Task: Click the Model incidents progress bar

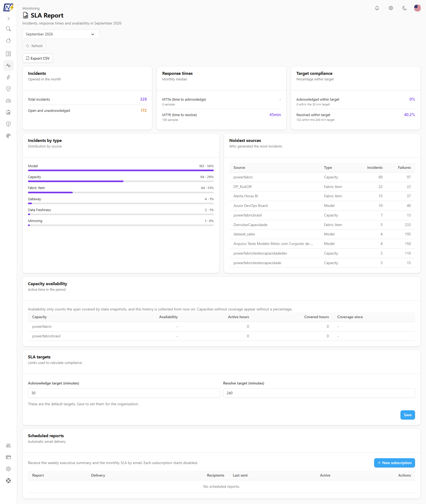Action: pyautogui.click(x=121, y=170)
